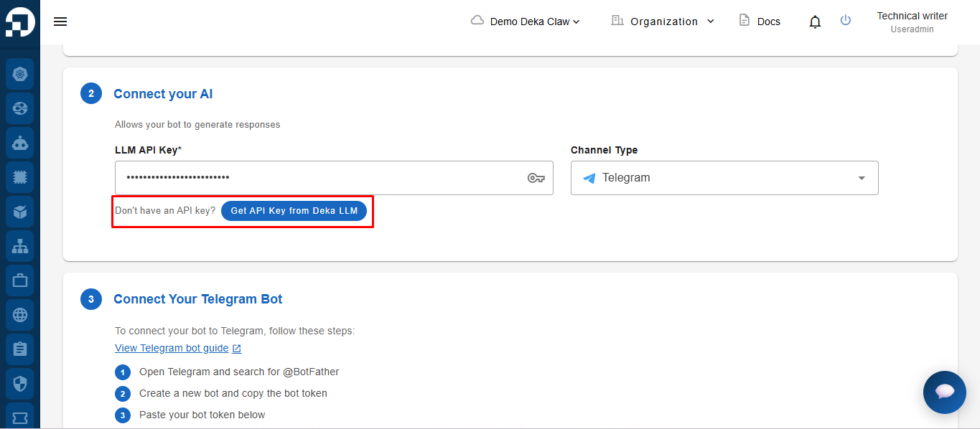The height and width of the screenshot is (429, 980).
Task: Open the Docs menu item
Action: [760, 22]
